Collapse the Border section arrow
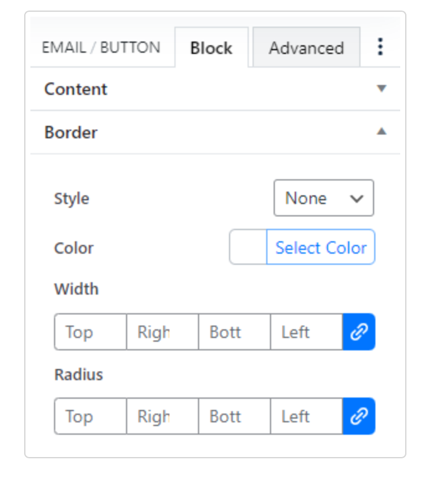The image size is (448, 480). coord(382,132)
